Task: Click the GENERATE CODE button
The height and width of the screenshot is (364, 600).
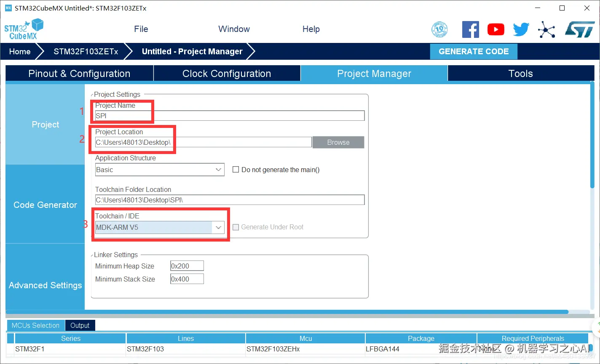Action: click(x=474, y=51)
